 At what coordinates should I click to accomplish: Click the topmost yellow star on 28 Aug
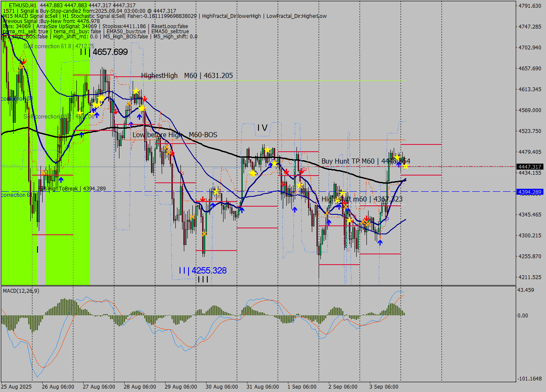(136, 91)
